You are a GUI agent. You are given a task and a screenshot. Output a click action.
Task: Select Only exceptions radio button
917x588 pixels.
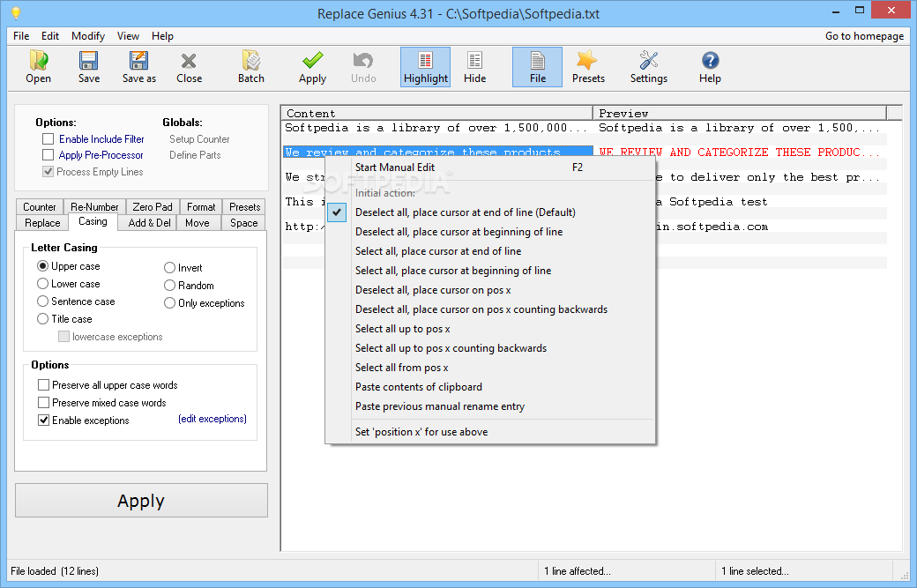pyautogui.click(x=169, y=302)
